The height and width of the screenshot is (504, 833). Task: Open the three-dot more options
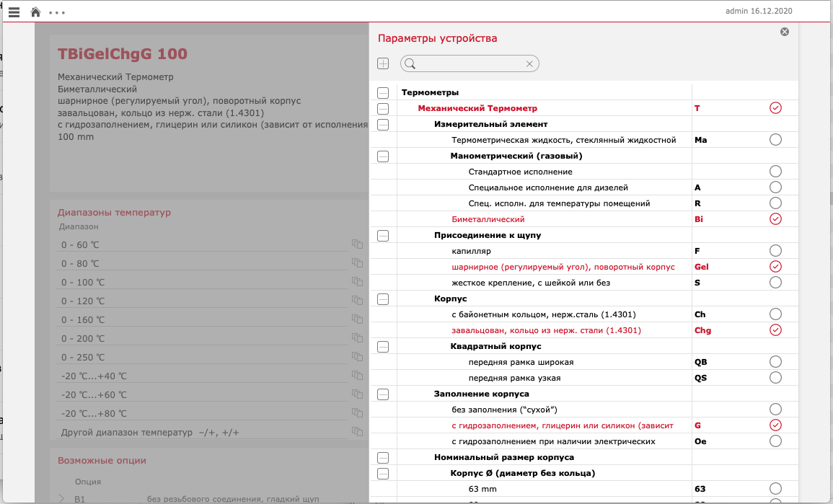point(57,13)
